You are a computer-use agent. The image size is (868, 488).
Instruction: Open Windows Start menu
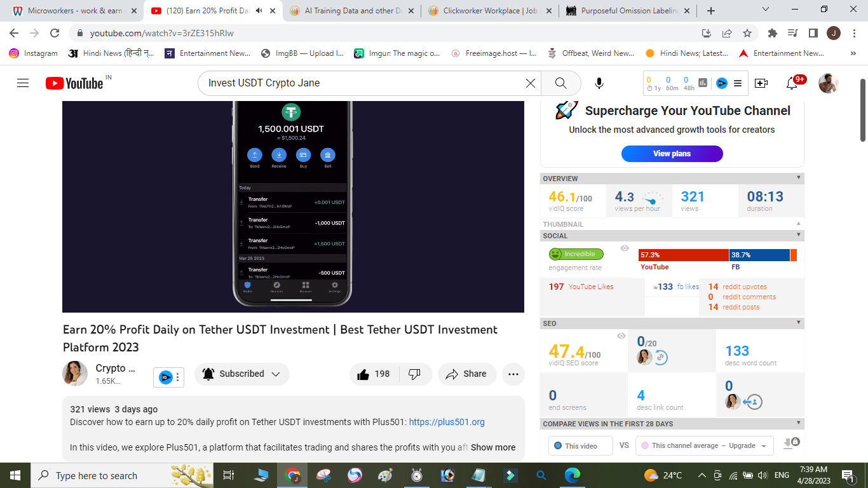click(15, 475)
